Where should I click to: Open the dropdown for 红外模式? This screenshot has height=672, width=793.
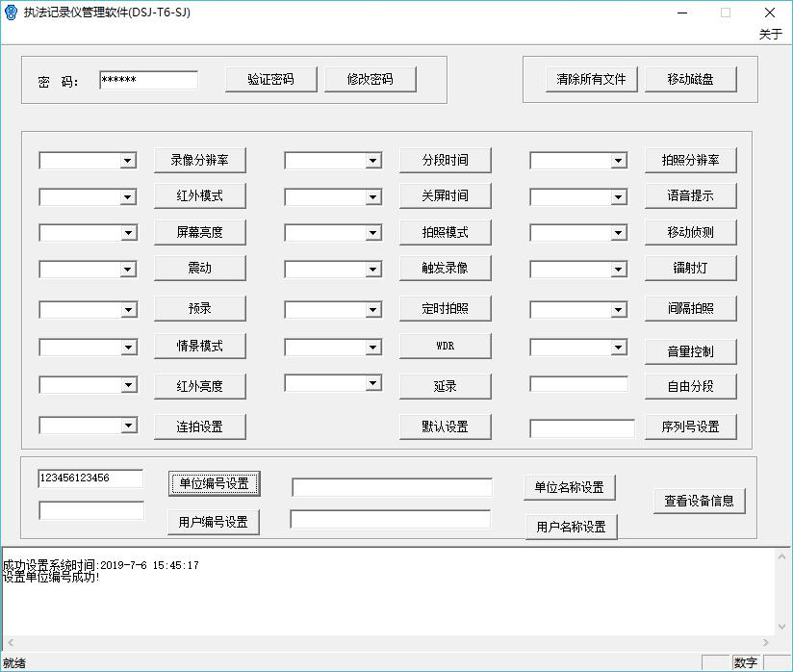tap(128, 197)
